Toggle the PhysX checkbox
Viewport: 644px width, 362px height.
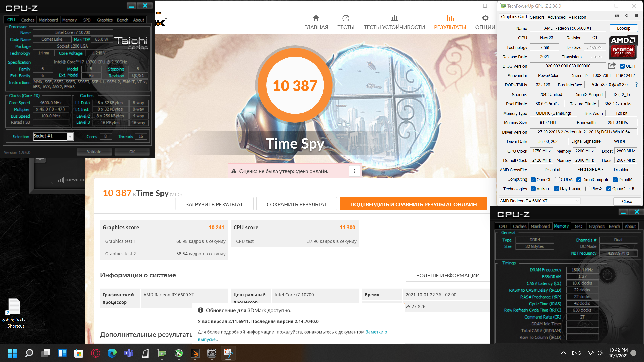(588, 189)
